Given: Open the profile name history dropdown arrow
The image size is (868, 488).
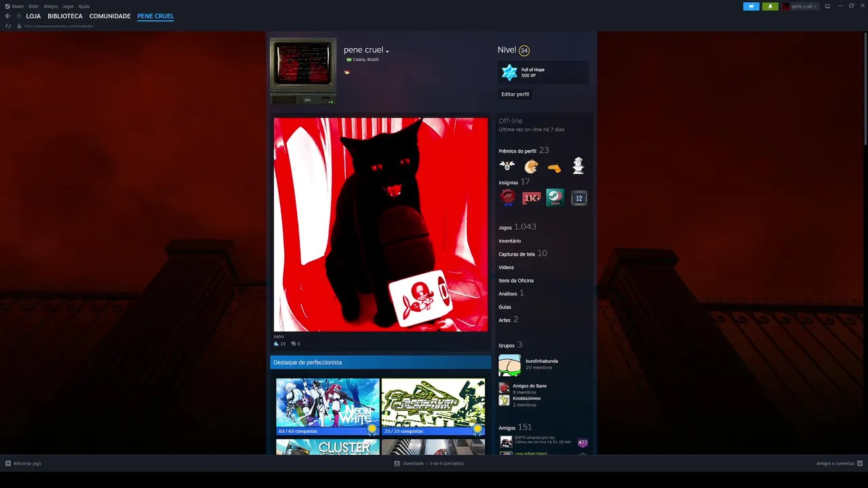Looking at the screenshot, I should (x=387, y=52).
